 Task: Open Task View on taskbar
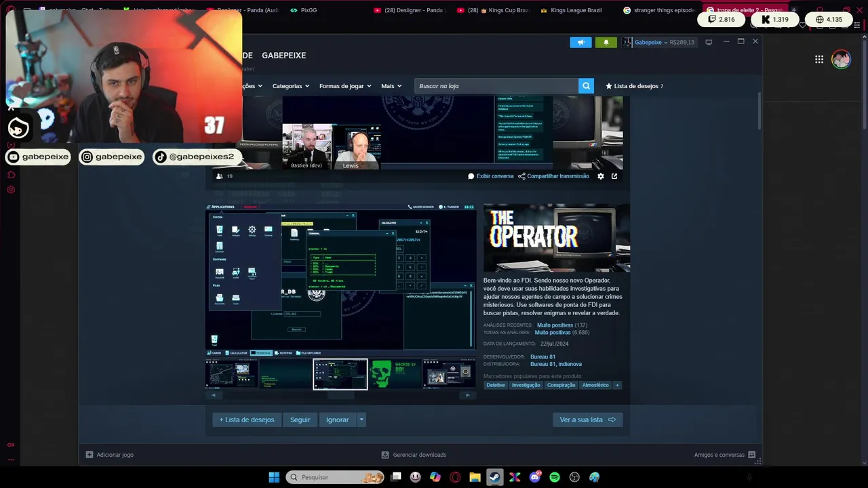pyautogui.click(x=396, y=477)
